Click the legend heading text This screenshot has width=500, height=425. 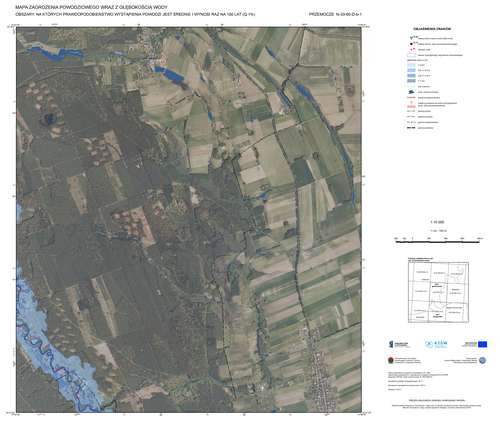(x=432, y=29)
